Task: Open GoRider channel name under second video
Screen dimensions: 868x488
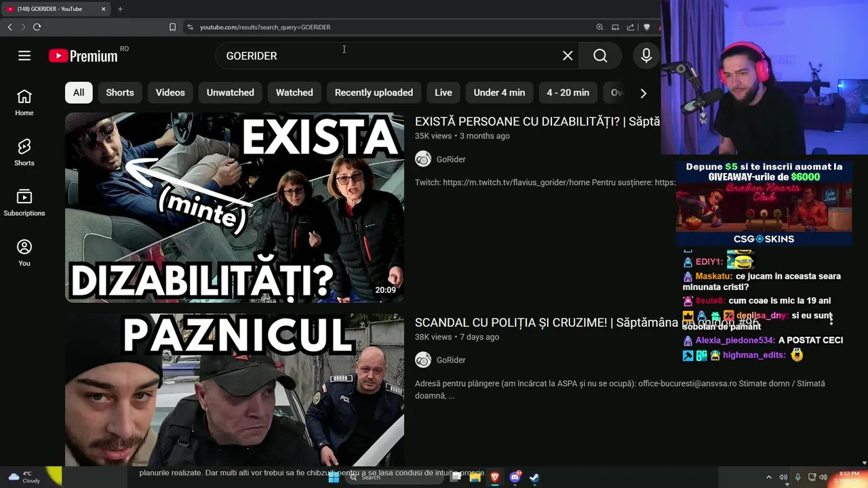Action: [x=451, y=360]
